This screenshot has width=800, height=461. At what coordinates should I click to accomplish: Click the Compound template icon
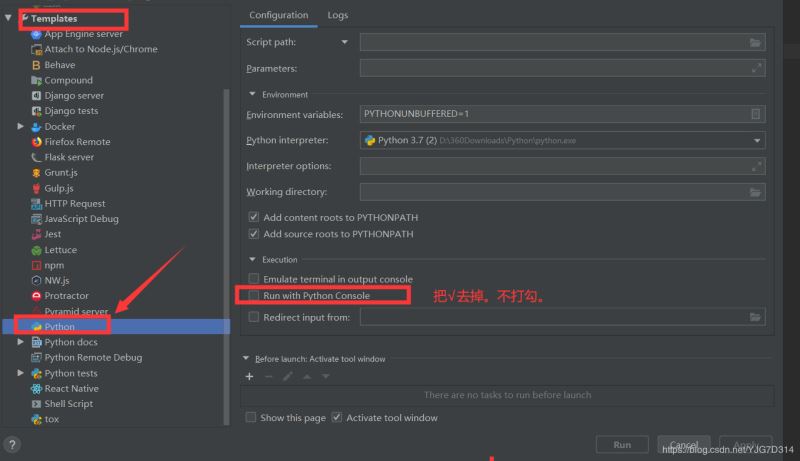point(36,81)
